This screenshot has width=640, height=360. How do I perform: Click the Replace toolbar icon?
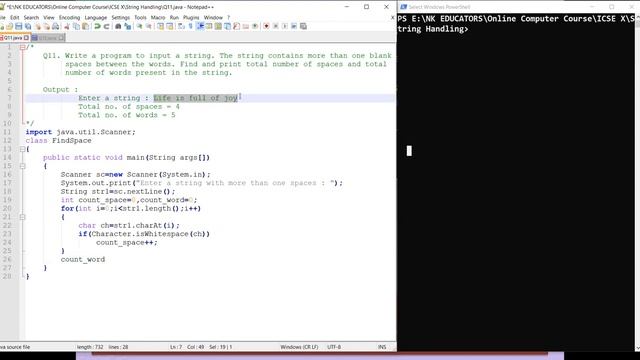(128, 27)
